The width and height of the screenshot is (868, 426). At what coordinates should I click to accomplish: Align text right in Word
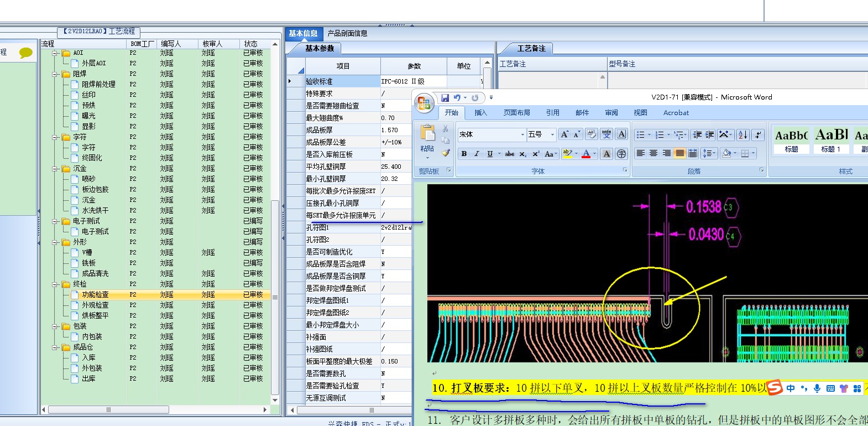667,153
